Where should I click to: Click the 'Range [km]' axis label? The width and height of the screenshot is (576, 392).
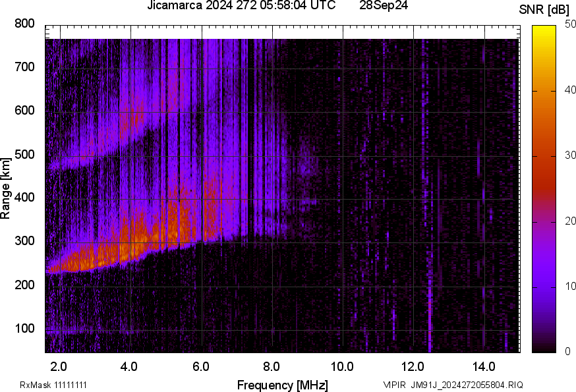[5, 188]
